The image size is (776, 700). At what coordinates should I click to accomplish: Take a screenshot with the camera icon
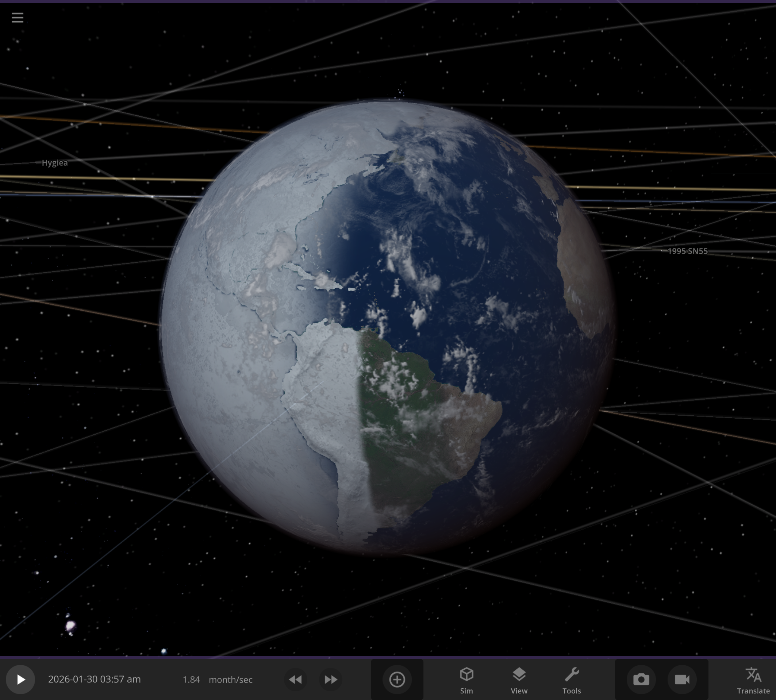pyautogui.click(x=641, y=679)
